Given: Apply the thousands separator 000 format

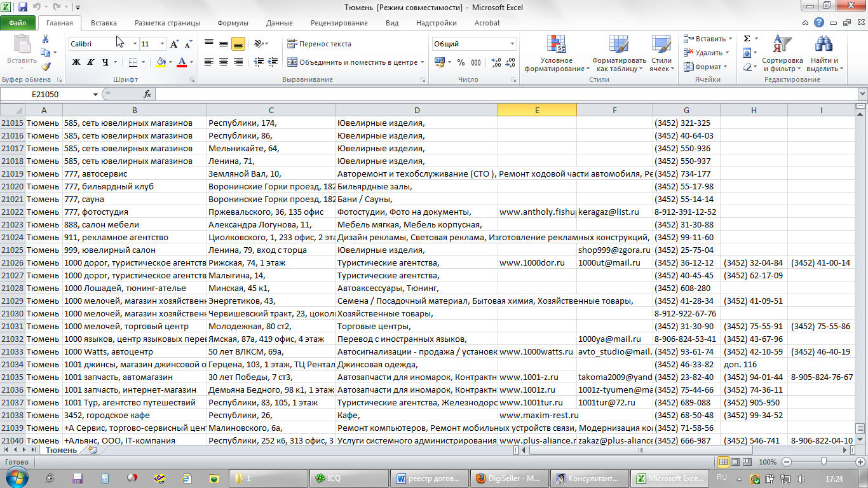Looking at the screenshot, I should [477, 62].
